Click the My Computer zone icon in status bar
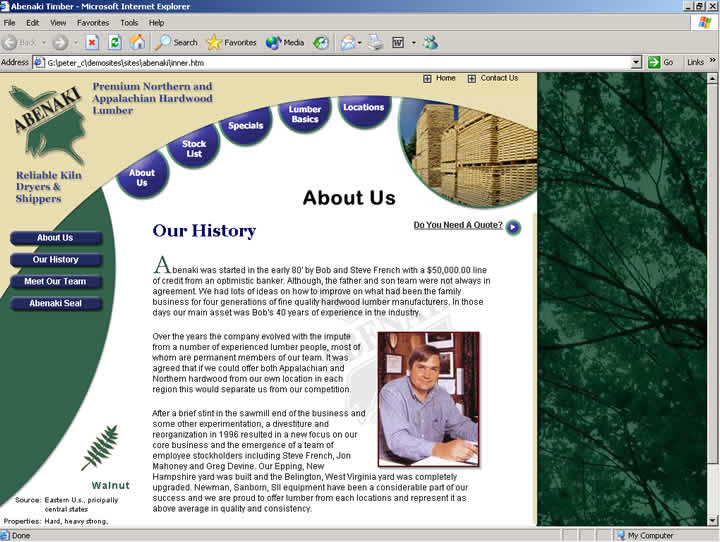The width and height of the screenshot is (720, 542). (620, 535)
